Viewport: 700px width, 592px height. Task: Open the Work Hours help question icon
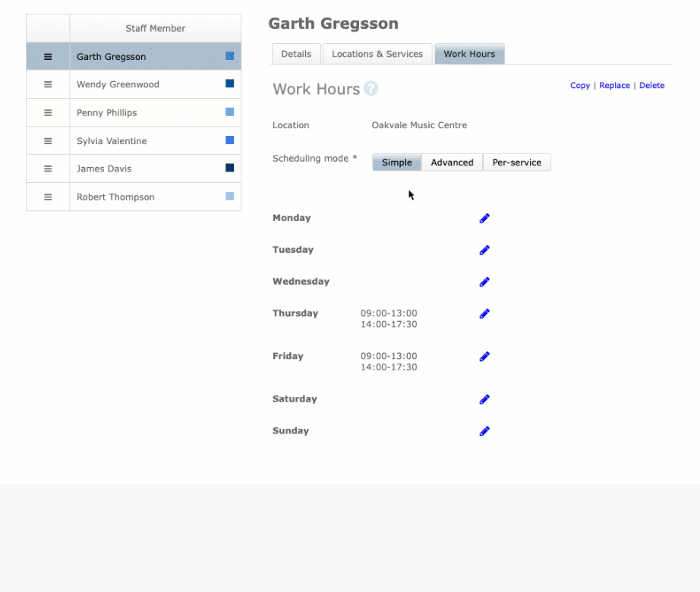pyautogui.click(x=370, y=89)
